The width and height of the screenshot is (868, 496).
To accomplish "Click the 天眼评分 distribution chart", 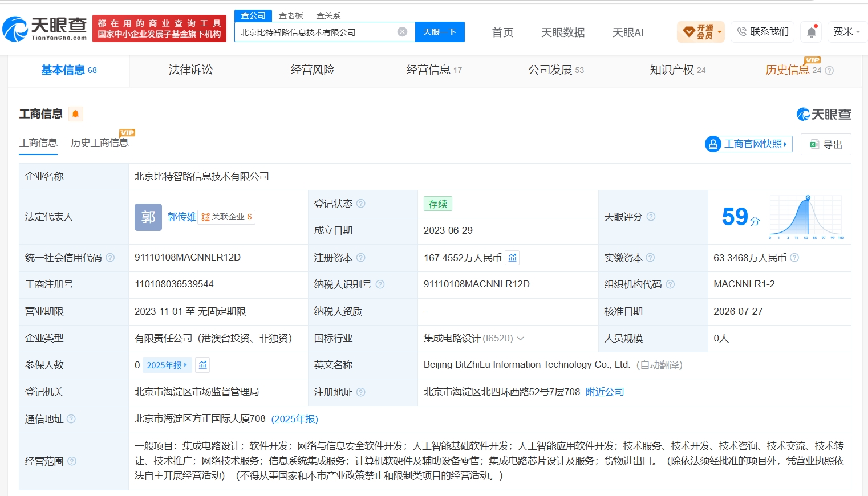I will (806, 217).
